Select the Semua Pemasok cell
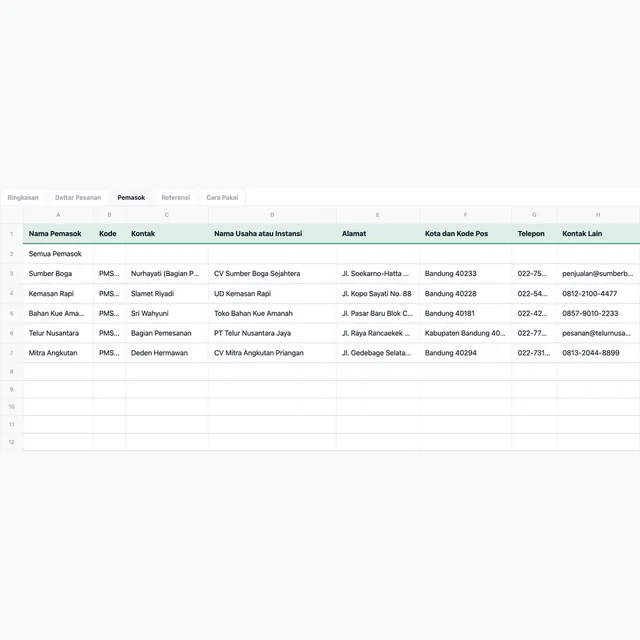 [58, 254]
